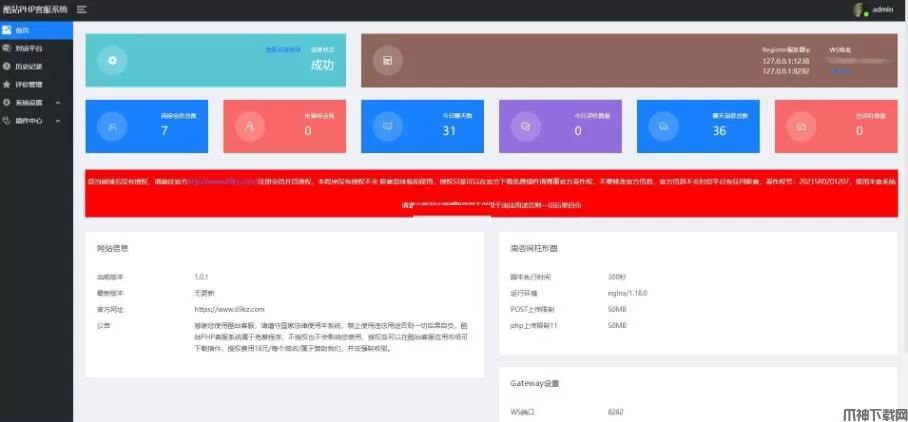The width and height of the screenshot is (908, 422).
Task: Click the blue link under WS address
Action: [x=840, y=71]
